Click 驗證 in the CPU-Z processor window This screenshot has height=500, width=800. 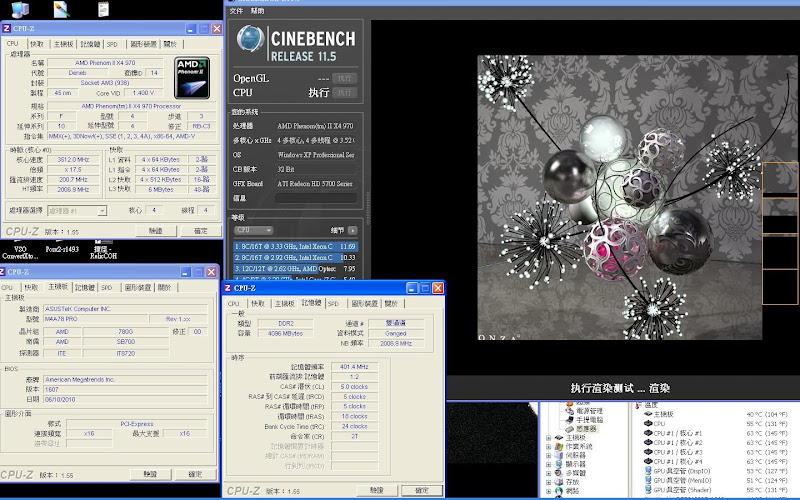point(156,231)
